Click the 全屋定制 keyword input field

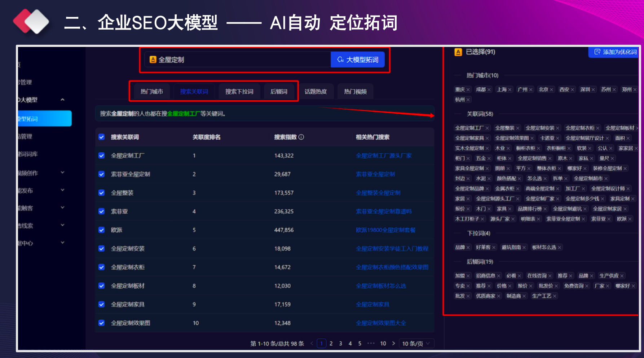coord(238,60)
